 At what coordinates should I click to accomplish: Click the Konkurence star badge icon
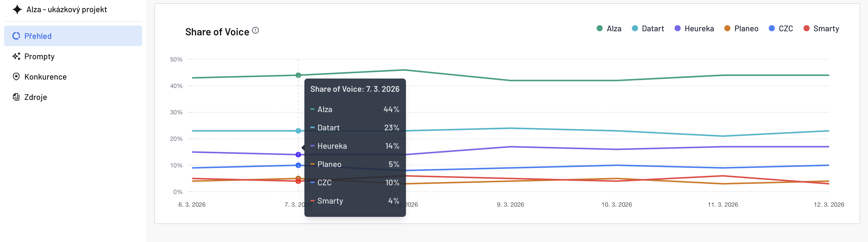[x=16, y=77]
